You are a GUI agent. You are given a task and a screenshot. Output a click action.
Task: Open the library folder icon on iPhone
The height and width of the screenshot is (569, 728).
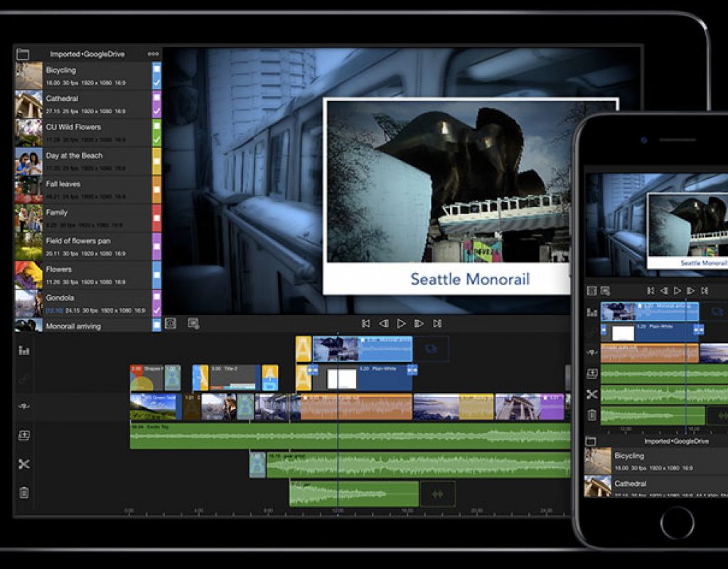[591, 441]
